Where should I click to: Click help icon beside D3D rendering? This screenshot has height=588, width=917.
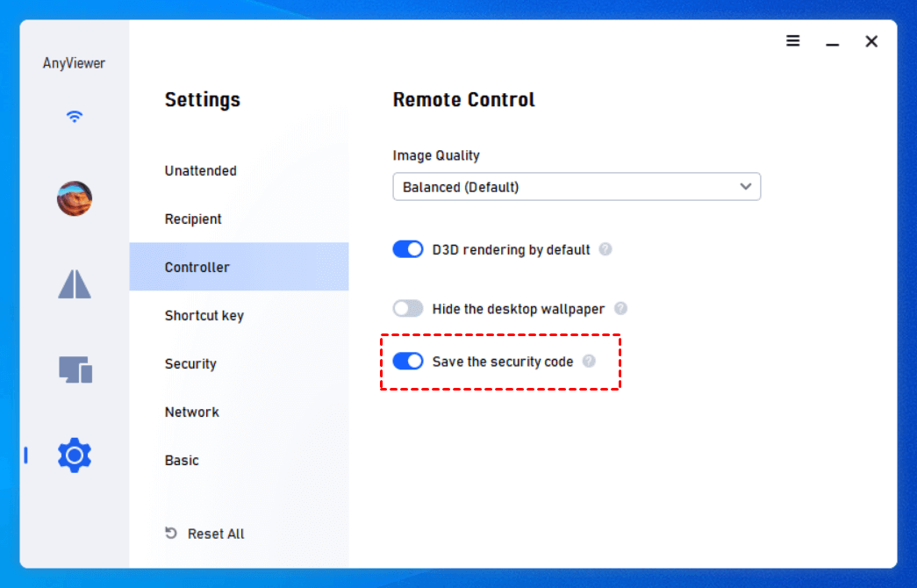click(605, 249)
